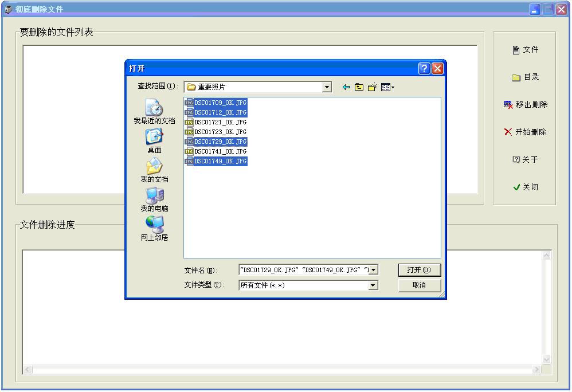Click the Close (关闭) checkmark button

[526, 187]
